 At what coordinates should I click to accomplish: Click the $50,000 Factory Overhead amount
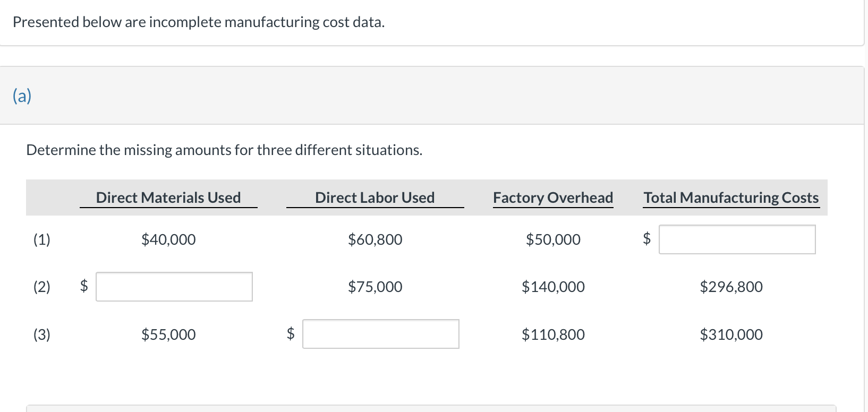click(x=552, y=239)
